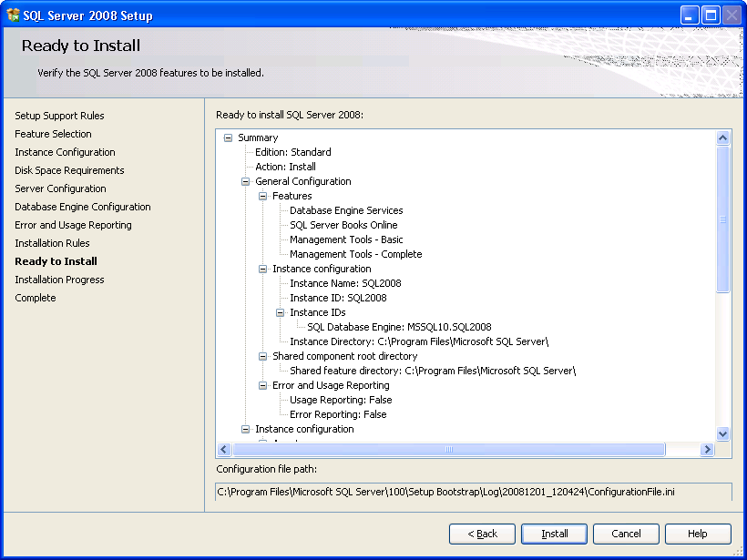
Task: Select Database Engine Configuration step
Action: pyautogui.click(x=83, y=207)
